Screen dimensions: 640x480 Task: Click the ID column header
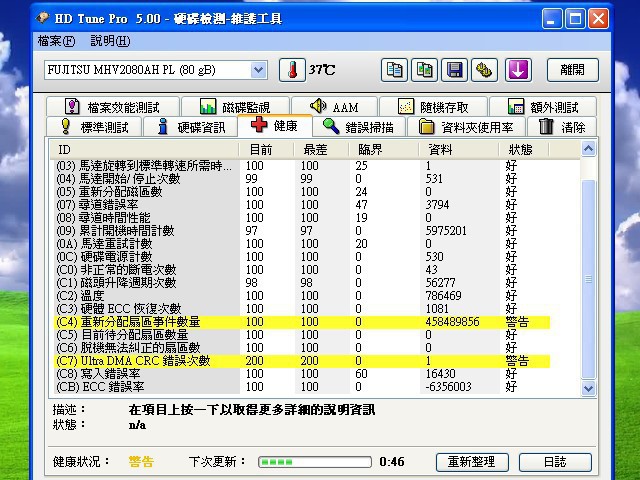pyautogui.click(x=144, y=149)
